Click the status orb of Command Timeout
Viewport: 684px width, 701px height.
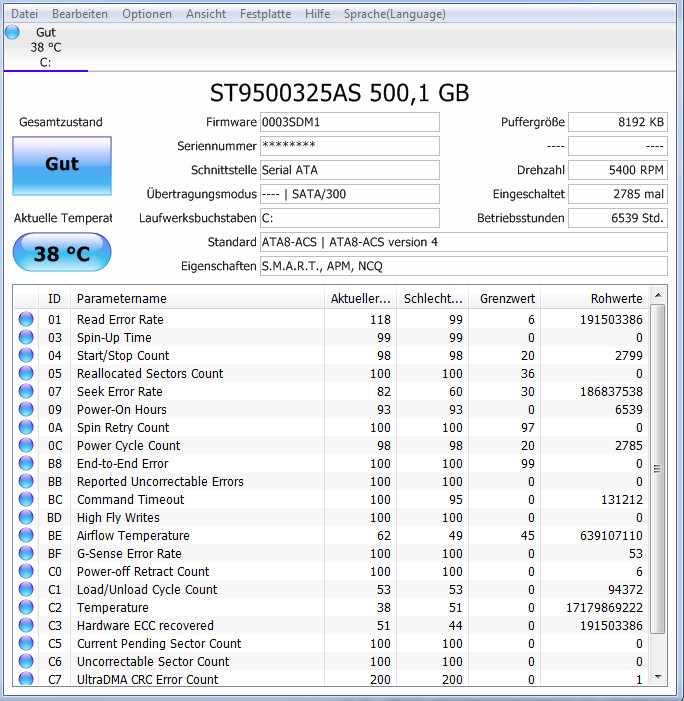pyautogui.click(x=26, y=499)
